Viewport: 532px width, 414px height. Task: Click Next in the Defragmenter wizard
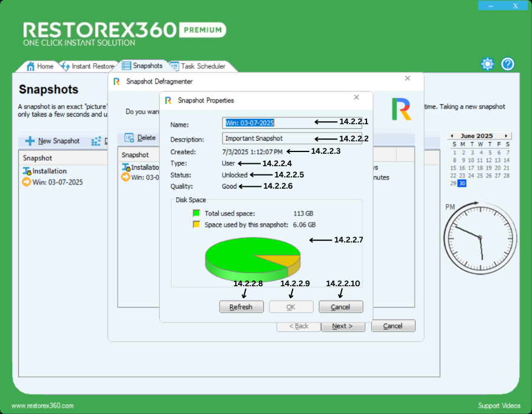[x=342, y=326]
